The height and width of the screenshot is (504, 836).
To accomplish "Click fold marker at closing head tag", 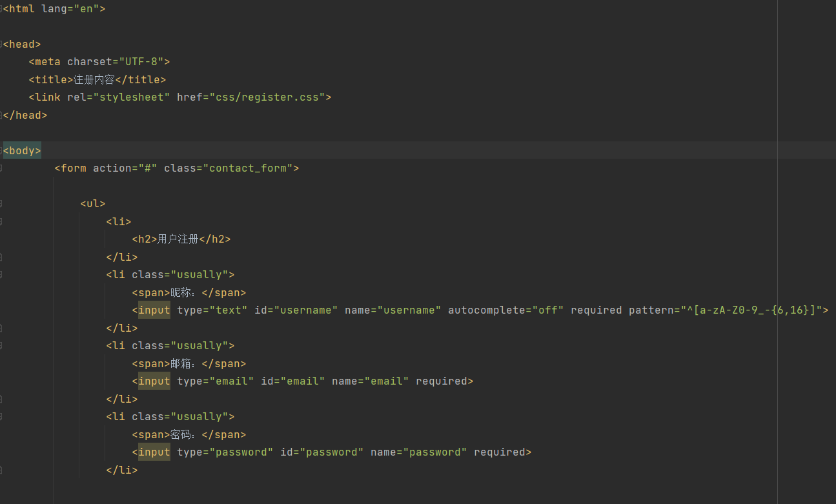I will tap(1, 116).
